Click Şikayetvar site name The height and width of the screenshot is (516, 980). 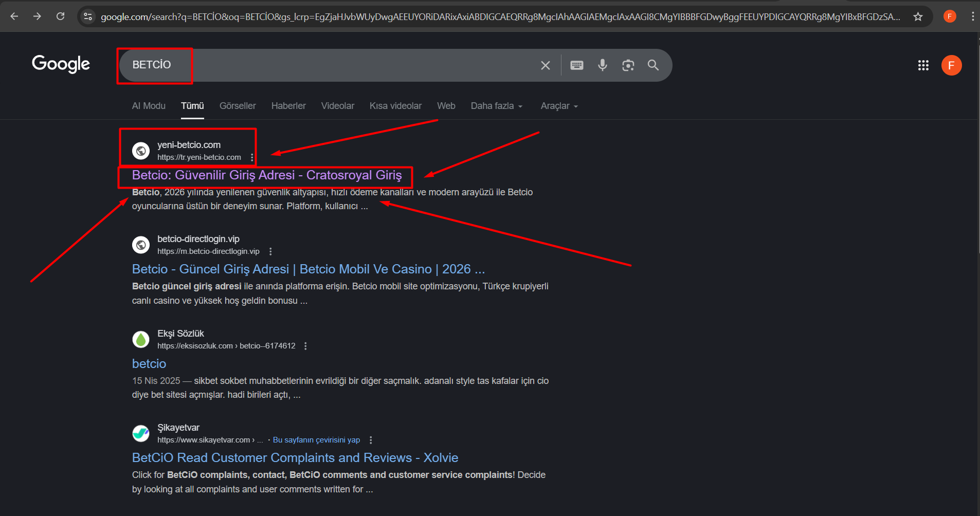point(178,428)
